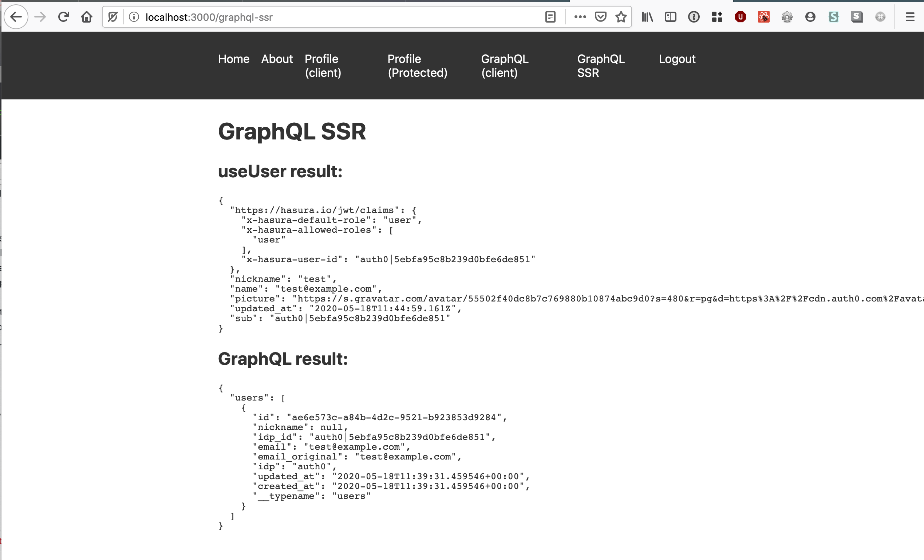Screen dimensions: 924x560
Task: Click the "name": "test@example.com" line
Action: click(x=306, y=289)
